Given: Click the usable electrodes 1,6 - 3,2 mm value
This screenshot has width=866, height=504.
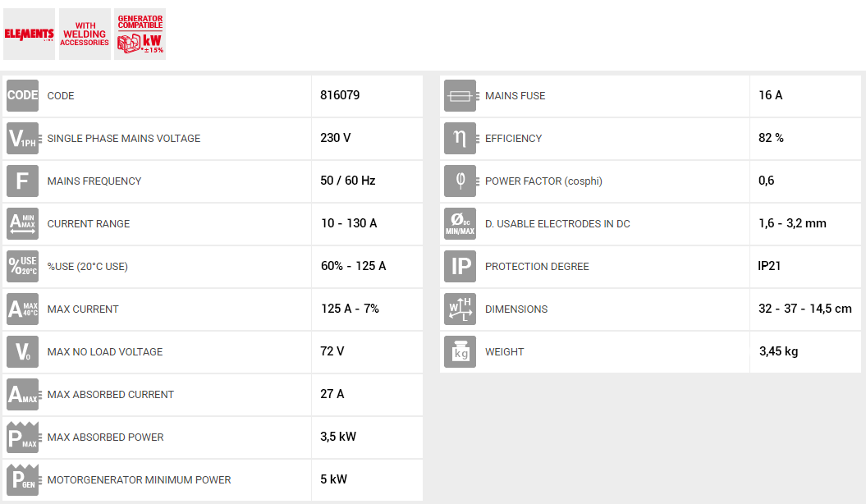Looking at the screenshot, I should [x=792, y=223].
